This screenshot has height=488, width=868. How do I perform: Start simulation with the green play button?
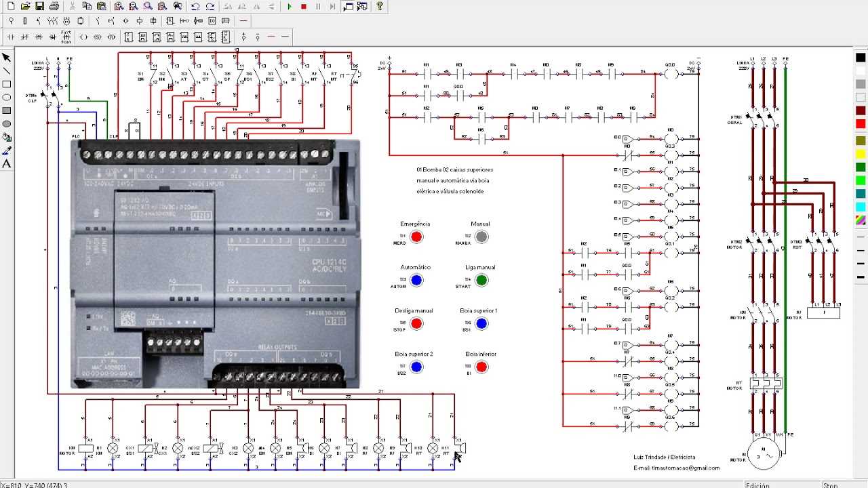290,7
